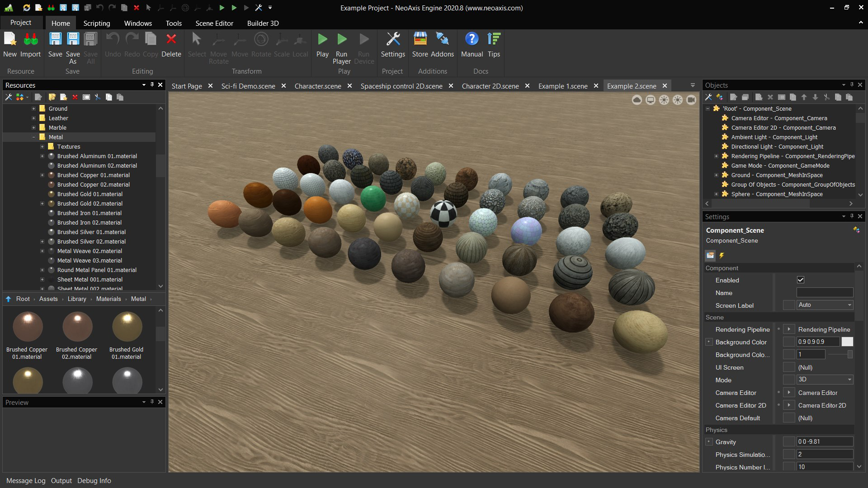
Task: Click the camera icon in viewport corner
Action: tap(691, 100)
